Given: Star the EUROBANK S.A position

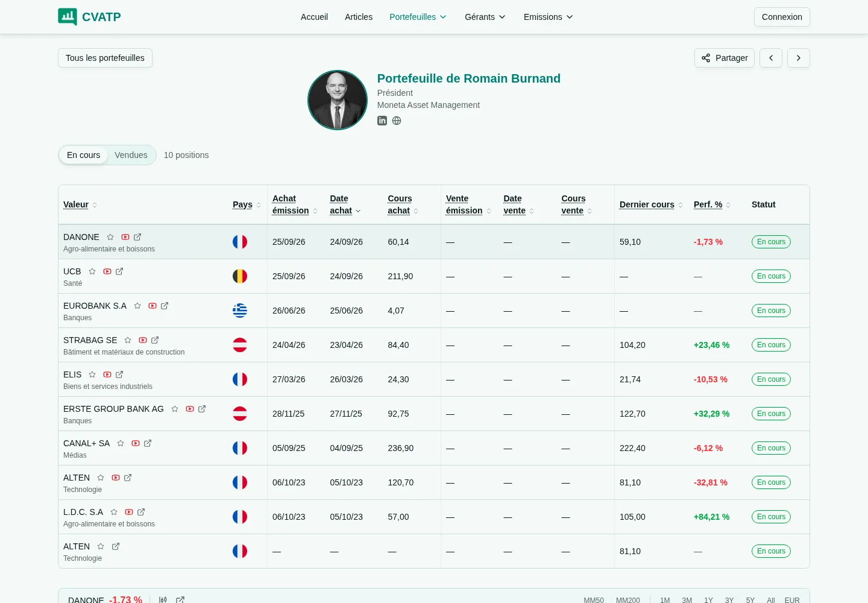Looking at the screenshot, I should (x=137, y=306).
